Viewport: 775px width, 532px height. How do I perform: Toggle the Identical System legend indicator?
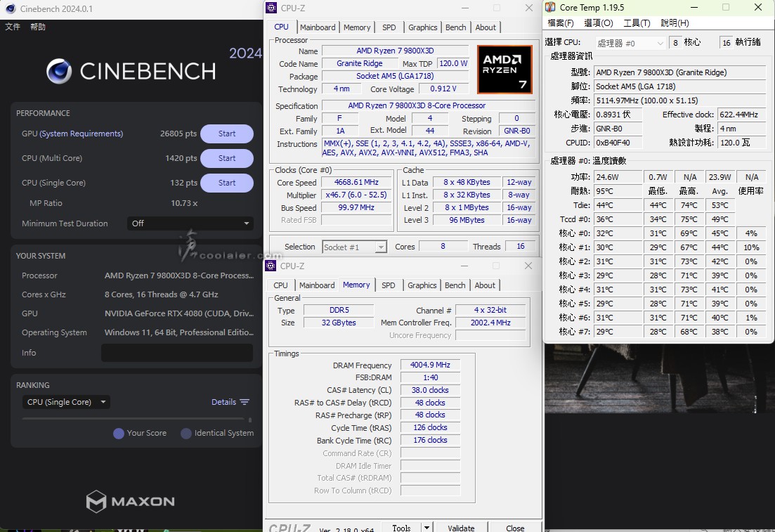point(186,434)
